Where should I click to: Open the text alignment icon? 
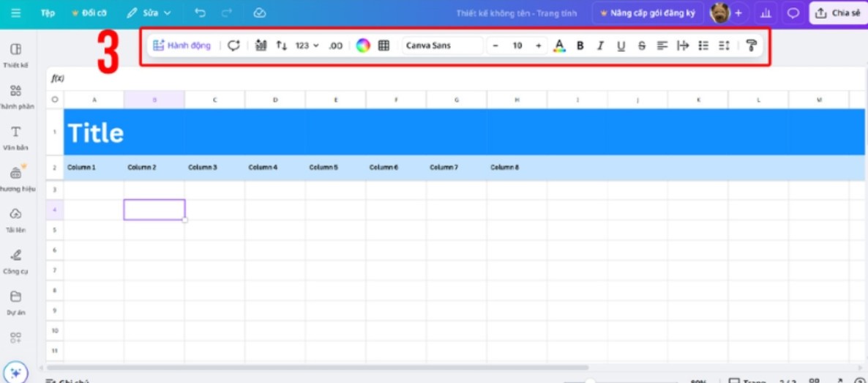coord(662,45)
